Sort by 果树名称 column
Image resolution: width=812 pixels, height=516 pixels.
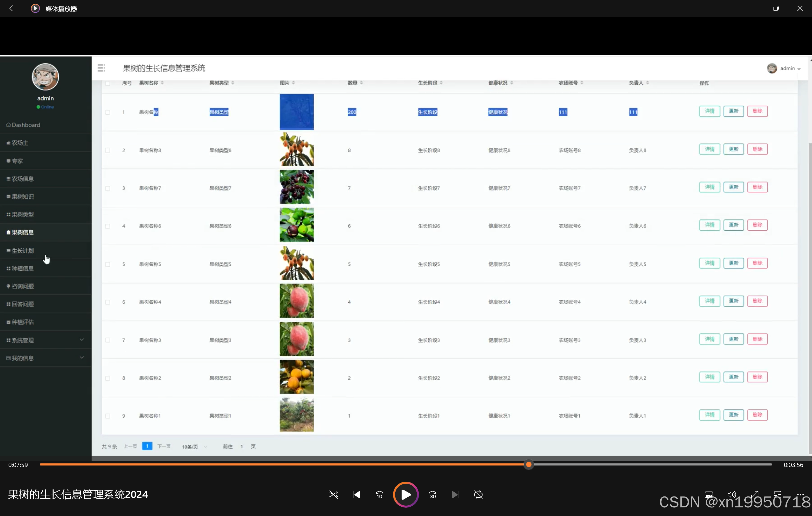point(162,83)
